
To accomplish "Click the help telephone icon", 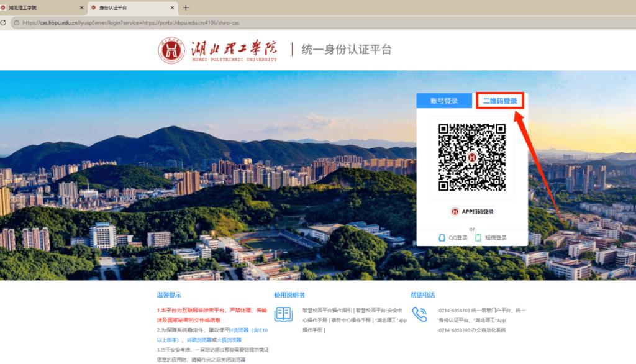I will pyautogui.click(x=419, y=314).
